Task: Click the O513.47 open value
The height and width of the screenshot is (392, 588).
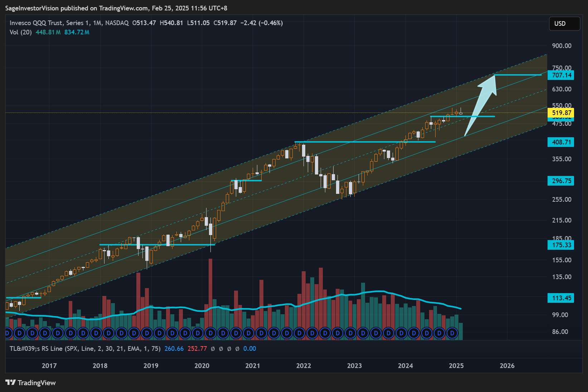Action: tap(144, 23)
